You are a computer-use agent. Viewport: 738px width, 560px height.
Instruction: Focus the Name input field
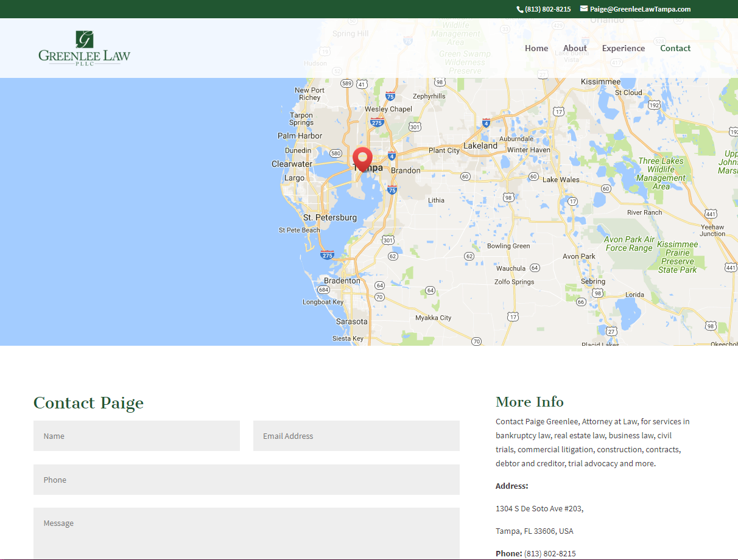[x=136, y=436]
